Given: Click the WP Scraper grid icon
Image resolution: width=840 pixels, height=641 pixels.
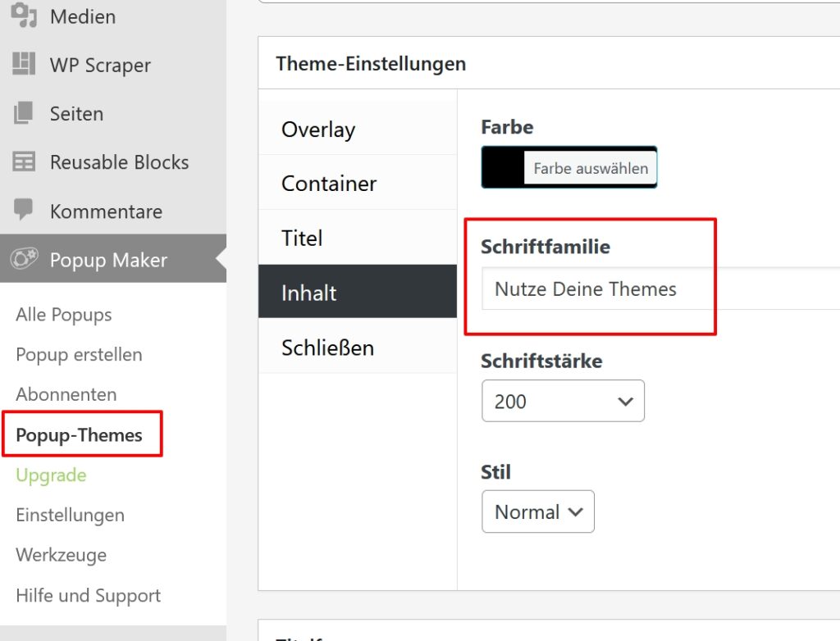Looking at the screenshot, I should [24, 65].
